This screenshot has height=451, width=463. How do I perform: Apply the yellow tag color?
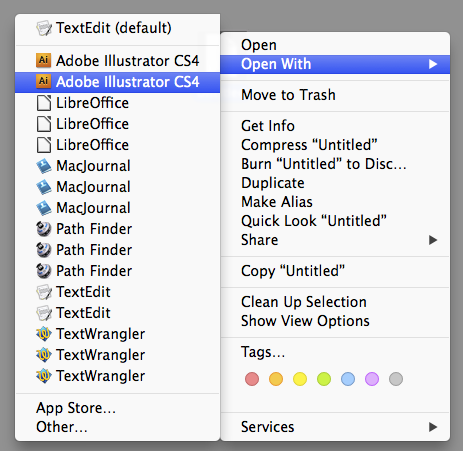(300, 379)
